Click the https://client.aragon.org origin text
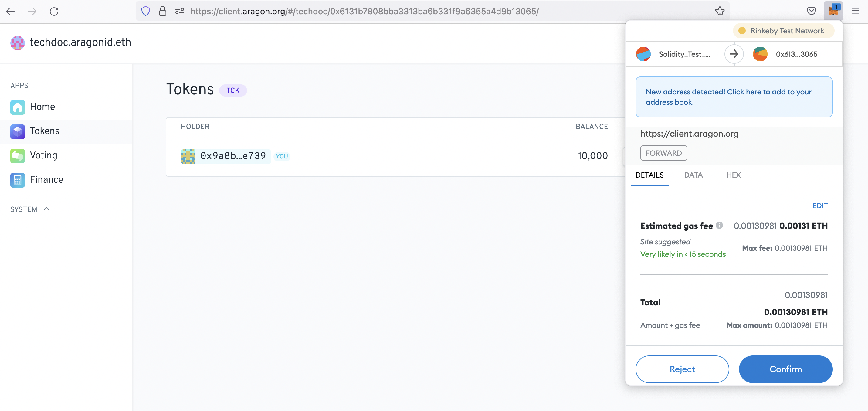 point(689,133)
